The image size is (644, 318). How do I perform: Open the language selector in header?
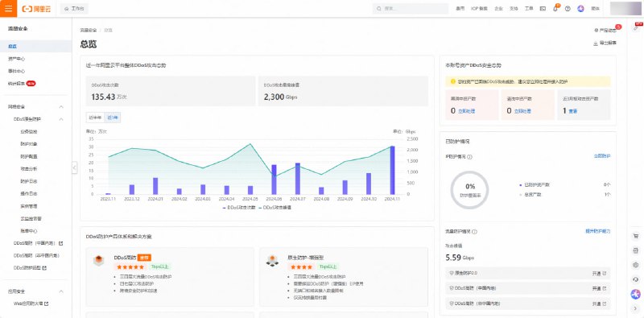coord(595,9)
